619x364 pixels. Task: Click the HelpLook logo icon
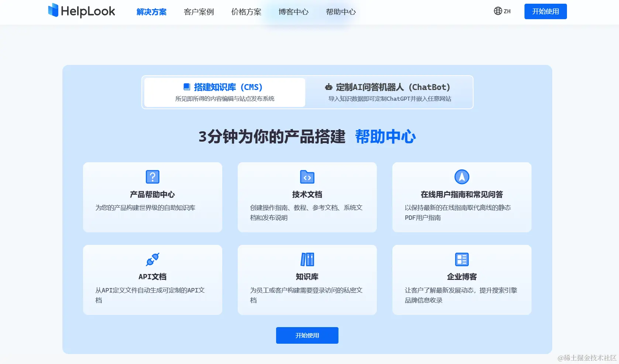coord(53,10)
